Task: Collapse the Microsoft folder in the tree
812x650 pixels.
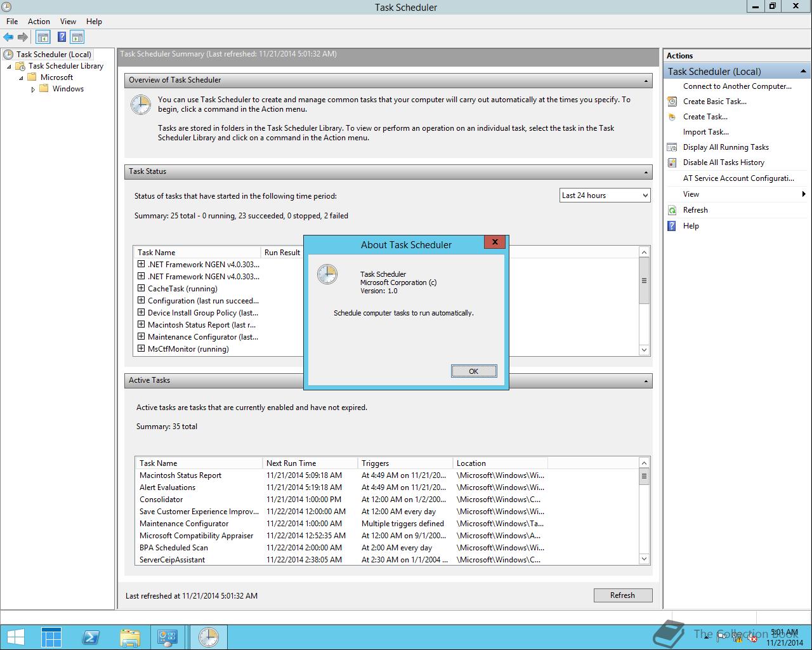Action: click(21, 78)
